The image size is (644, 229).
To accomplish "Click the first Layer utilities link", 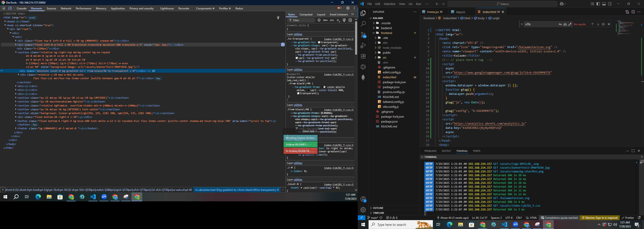I will coord(298,34).
